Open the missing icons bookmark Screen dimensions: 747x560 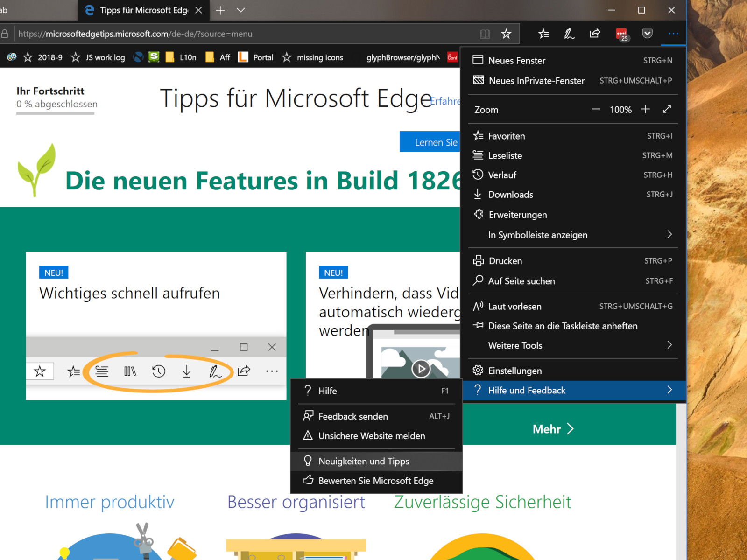(x=312, y=57)
